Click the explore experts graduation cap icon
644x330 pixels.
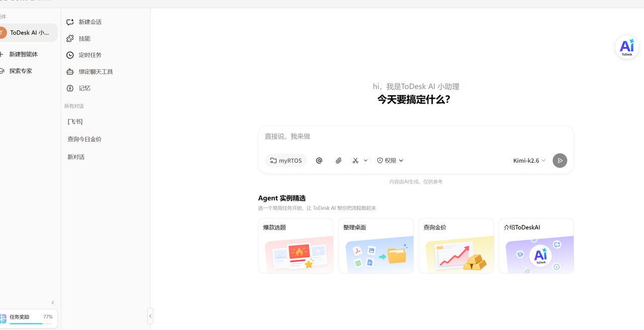click(x=2, y=71)
